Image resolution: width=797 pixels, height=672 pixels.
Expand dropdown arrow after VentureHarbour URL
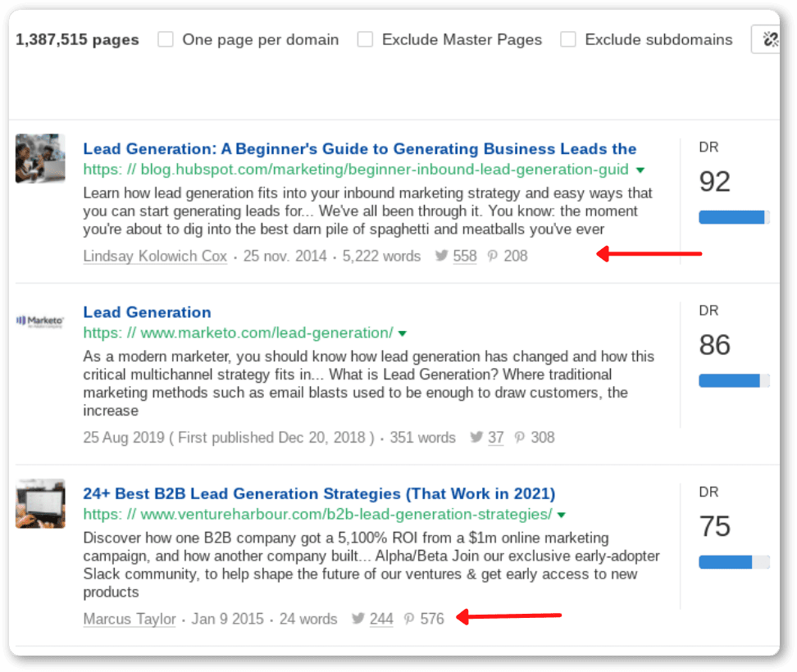(562, 515)
